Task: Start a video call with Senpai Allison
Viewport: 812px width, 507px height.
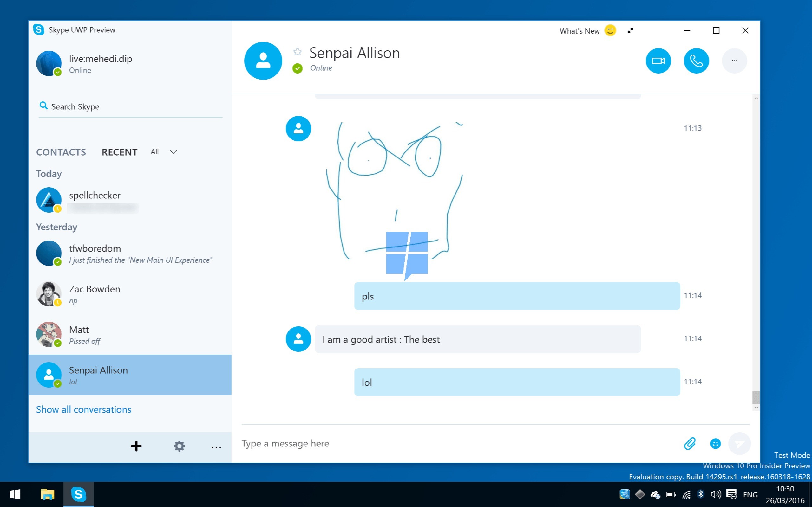Action: (x=658, y=61)
